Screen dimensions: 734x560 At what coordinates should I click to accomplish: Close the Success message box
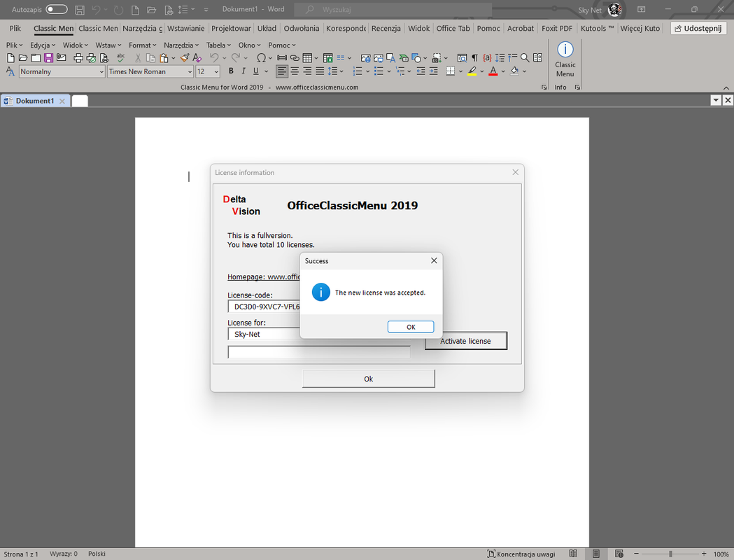(434, 260)
